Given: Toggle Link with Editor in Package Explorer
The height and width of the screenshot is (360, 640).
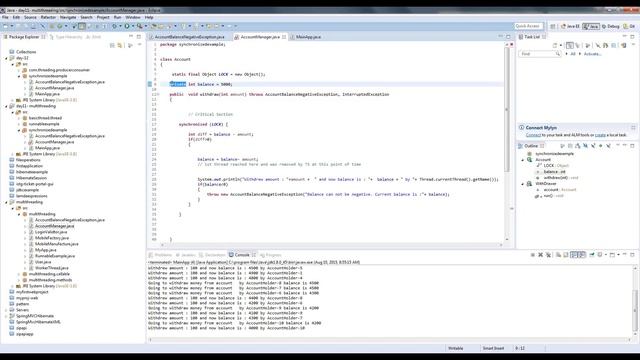Looking at the screenshot, I should (x=120, y=45).
